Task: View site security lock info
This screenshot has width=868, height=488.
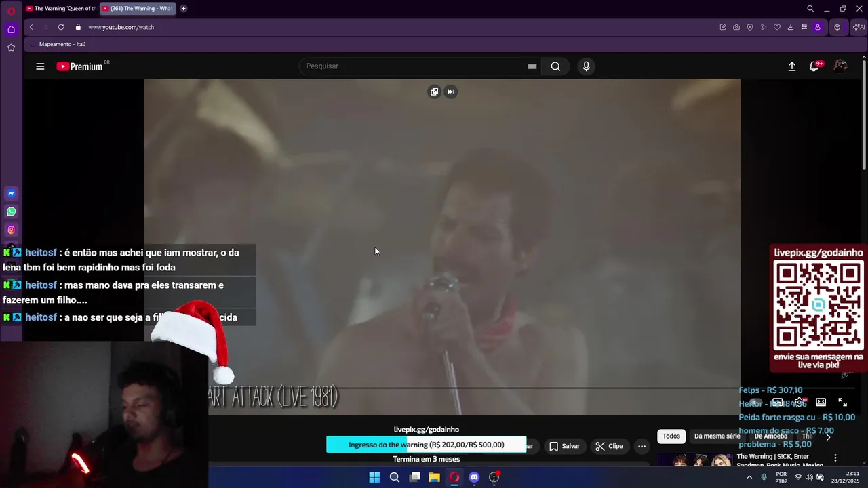Action: click(78, 27)
